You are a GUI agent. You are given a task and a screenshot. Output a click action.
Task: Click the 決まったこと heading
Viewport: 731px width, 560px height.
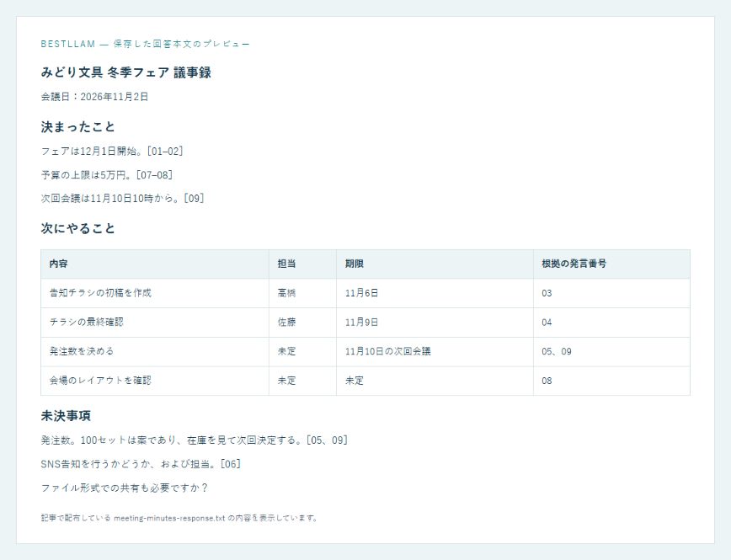pyautogui.click(x=77, y=127)
